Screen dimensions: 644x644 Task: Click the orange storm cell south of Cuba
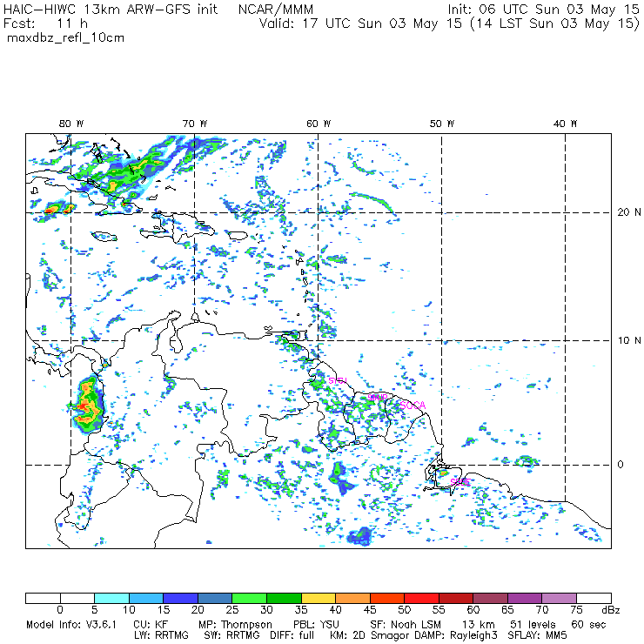50,210
